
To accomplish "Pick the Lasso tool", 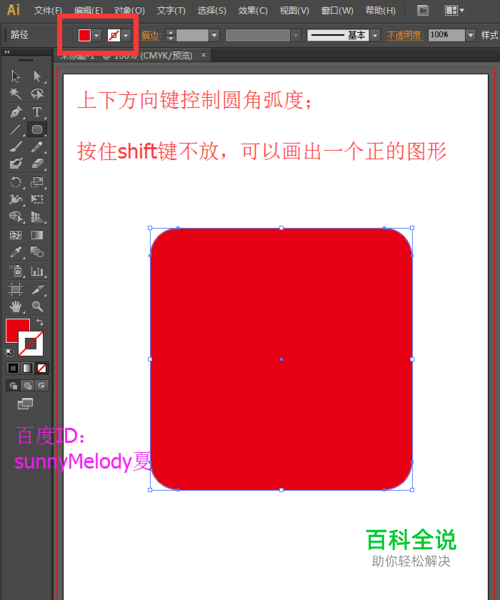I will click(37, 93).
